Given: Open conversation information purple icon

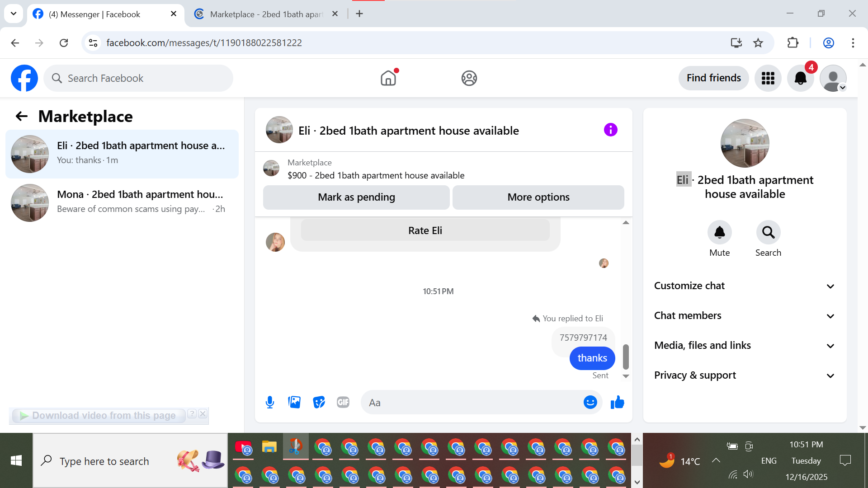Looking at the screenshot, I should (x=611, y=130).
